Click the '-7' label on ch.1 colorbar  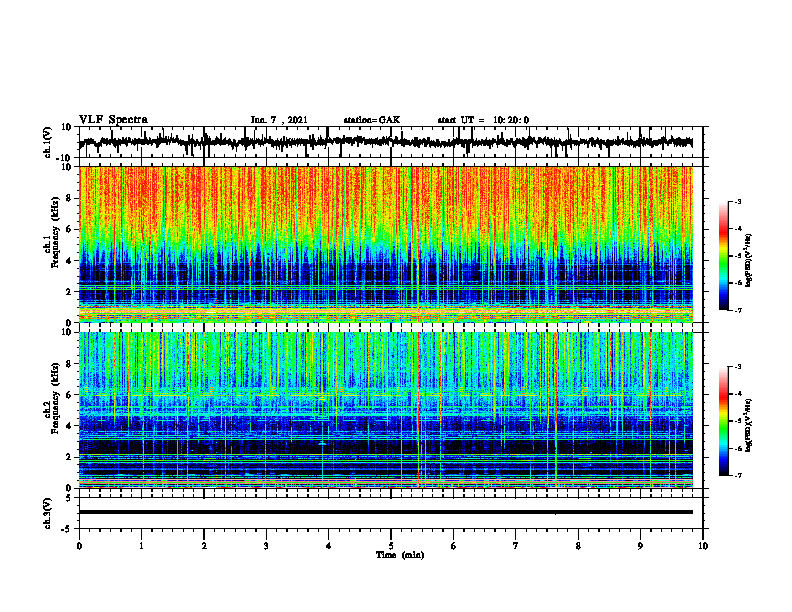tap(738, 310)
